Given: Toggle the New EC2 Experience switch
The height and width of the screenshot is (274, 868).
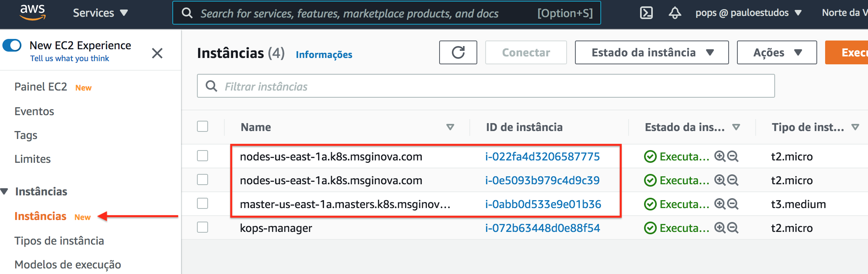Looking at the screenshot, I should pos(12,45).
